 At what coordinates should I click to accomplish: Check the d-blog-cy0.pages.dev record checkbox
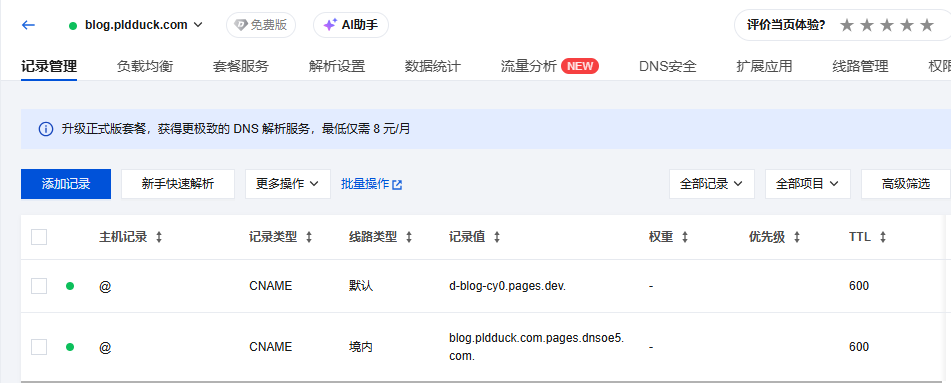click(39, 286)
